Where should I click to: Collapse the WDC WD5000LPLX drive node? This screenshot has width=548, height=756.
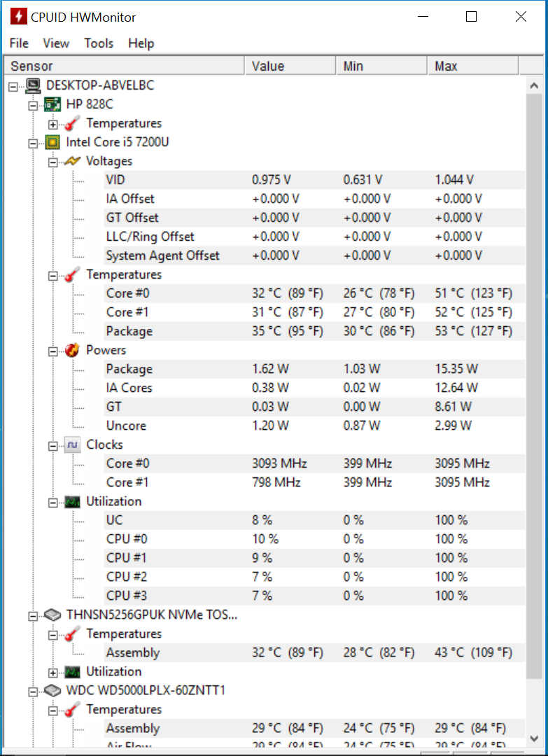[x=33, y=692]
